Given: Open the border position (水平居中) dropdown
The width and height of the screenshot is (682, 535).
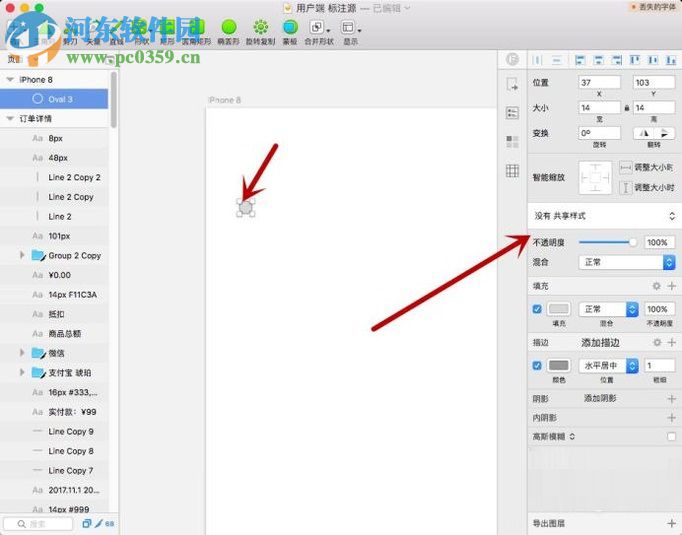Looking at the screenshot, I should (x=608, y=365).
